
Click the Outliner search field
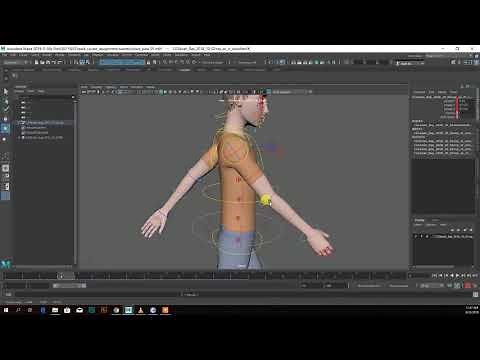point(44,97)
